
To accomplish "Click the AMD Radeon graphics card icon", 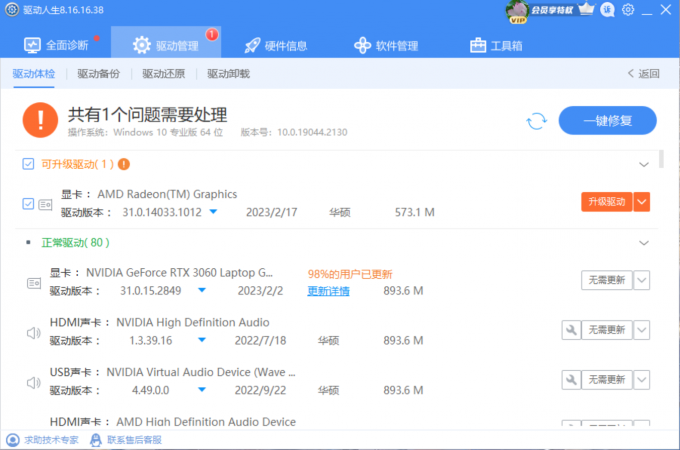I will (46, 204).
